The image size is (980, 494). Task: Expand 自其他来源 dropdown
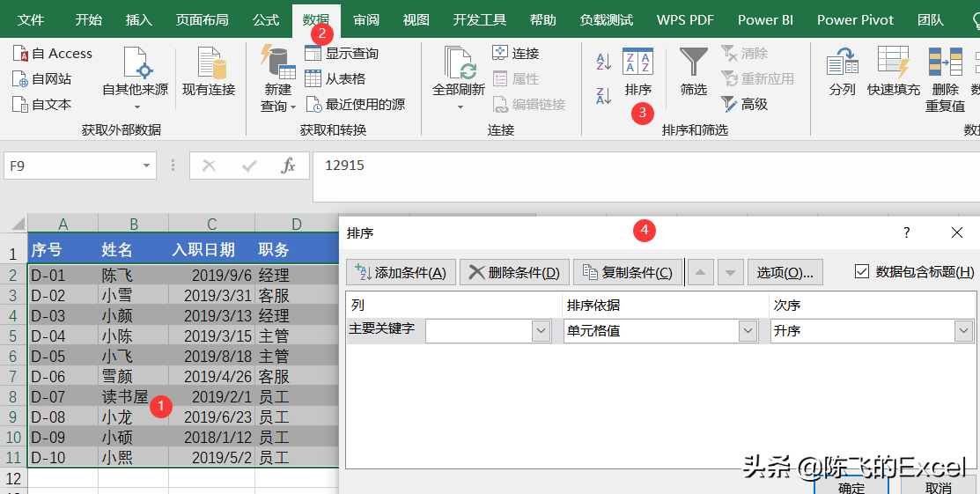tap(136, 107)
